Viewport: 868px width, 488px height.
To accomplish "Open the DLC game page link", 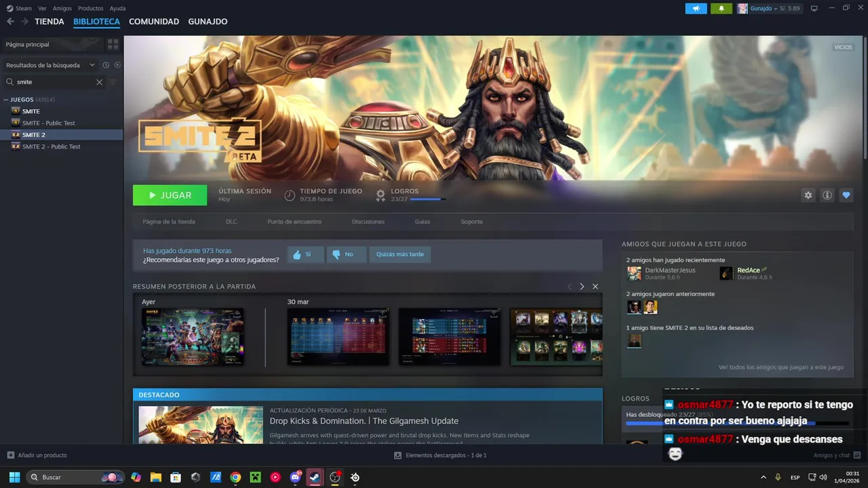I will pos(231,222).
